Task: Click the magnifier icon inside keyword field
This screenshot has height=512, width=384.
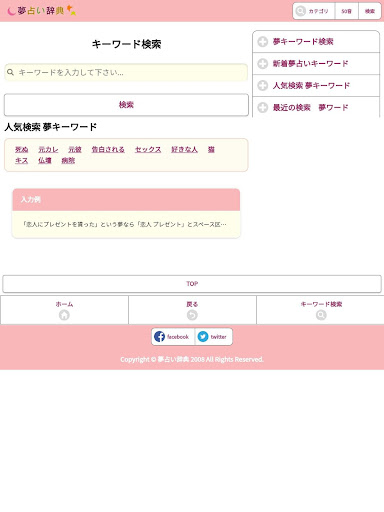Action: [x=10, y=72]
